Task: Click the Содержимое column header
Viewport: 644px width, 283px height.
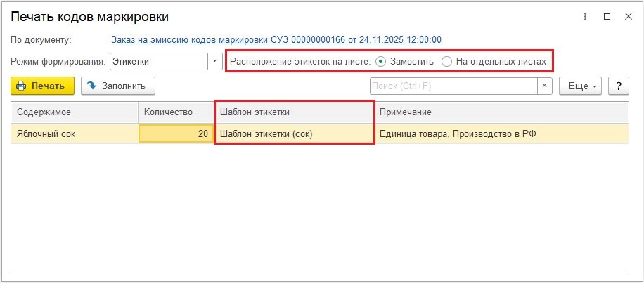Action: click(x=74, y=112)
